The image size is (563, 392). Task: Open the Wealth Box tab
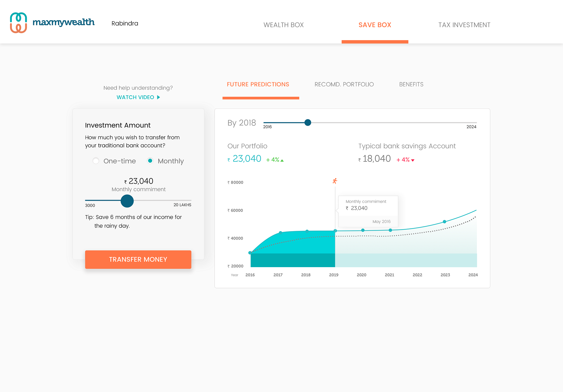pyautogui.click(x=283, y=25)
